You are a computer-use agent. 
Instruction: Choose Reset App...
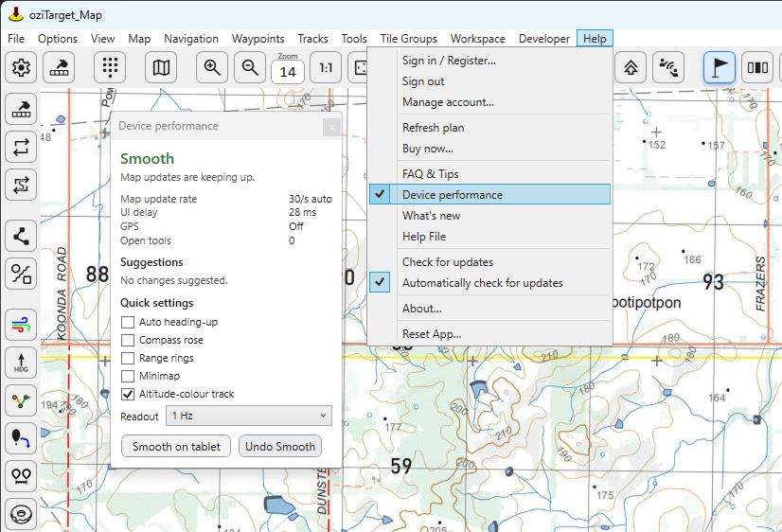click(489, 334)
